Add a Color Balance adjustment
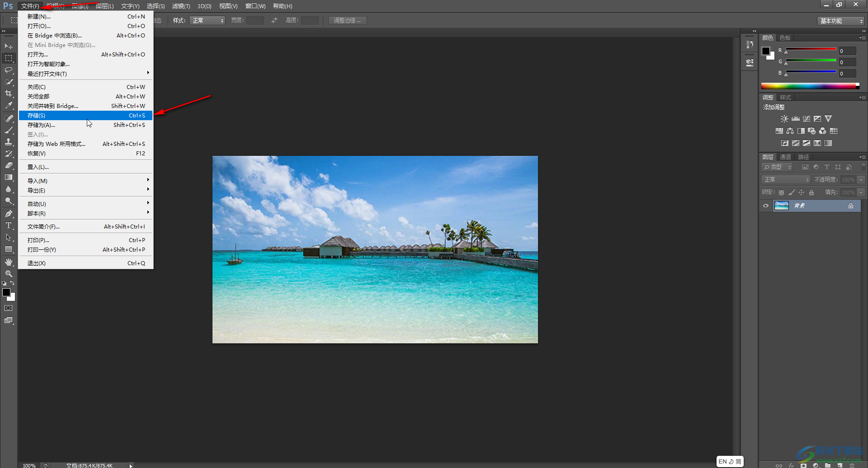This screenshot has height=468, width=868. pyautogui.click(x=790, y=131)
